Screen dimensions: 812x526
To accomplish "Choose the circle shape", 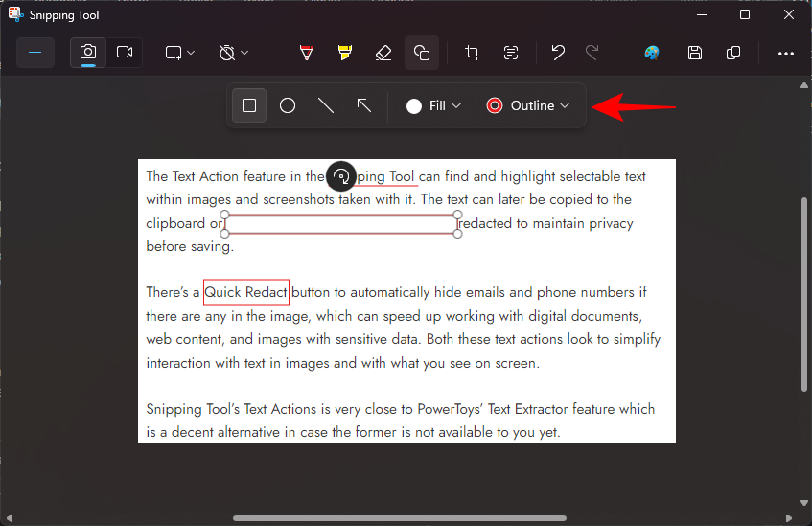I will [x=288, y=105].
